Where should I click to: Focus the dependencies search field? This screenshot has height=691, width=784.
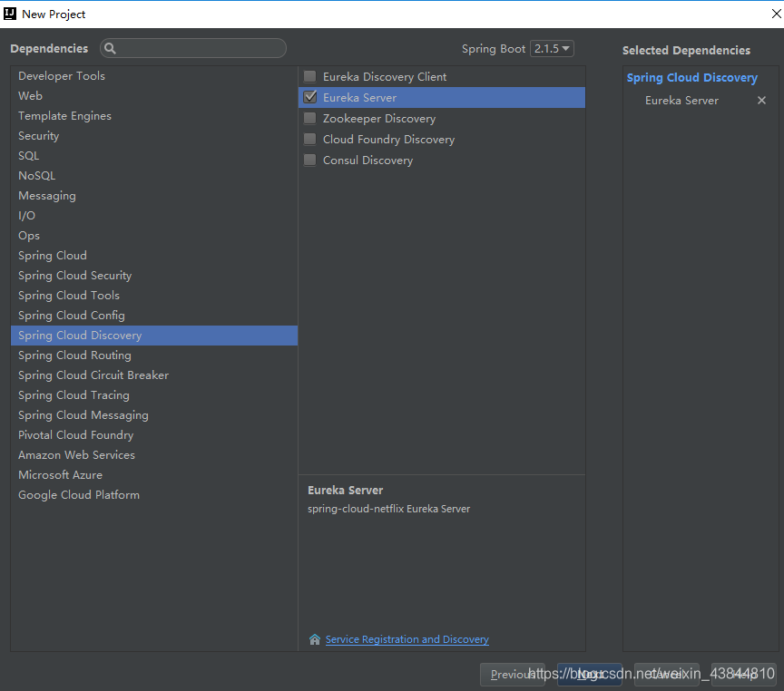(193, 48)
